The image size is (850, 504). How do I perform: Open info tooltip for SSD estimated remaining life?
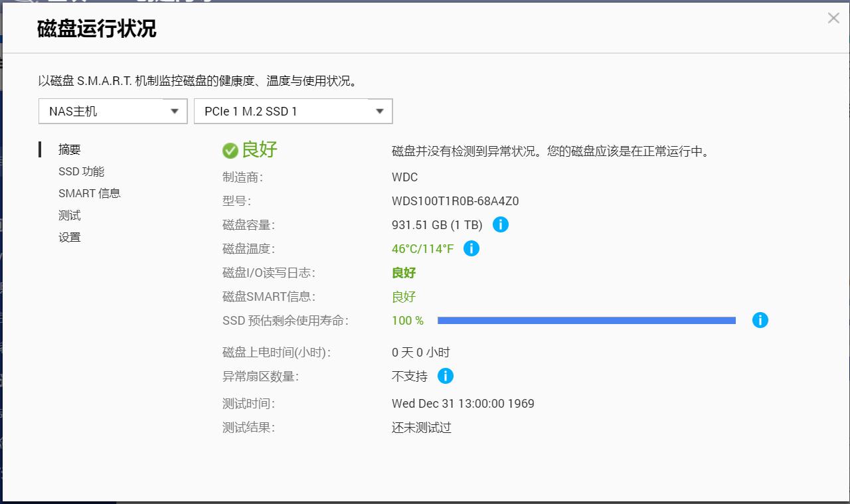[760, 320]
